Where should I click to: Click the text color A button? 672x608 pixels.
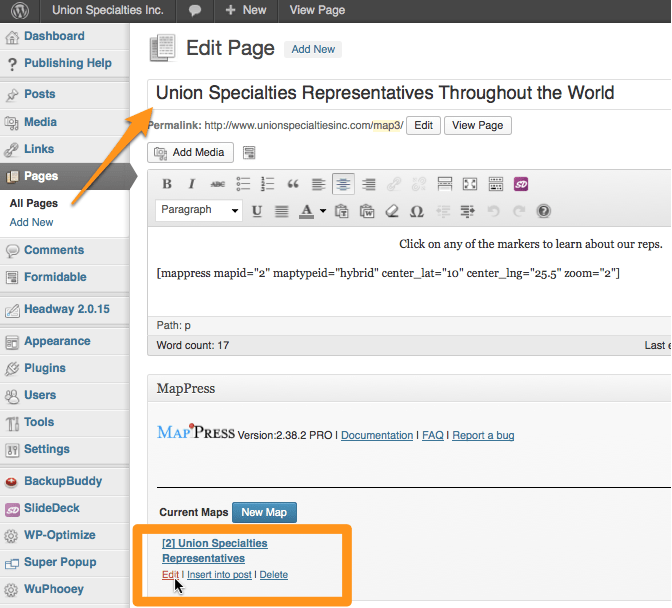(x=306, y=211)
